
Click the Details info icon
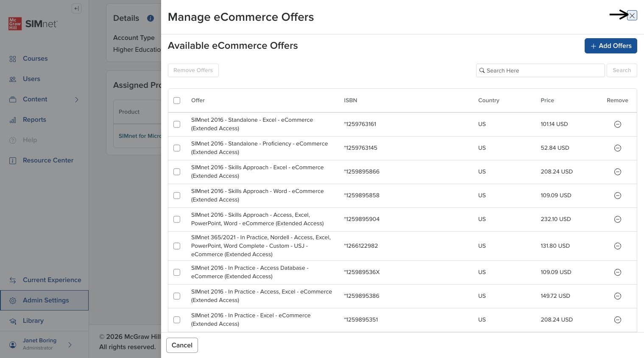(x=150, y=18)
